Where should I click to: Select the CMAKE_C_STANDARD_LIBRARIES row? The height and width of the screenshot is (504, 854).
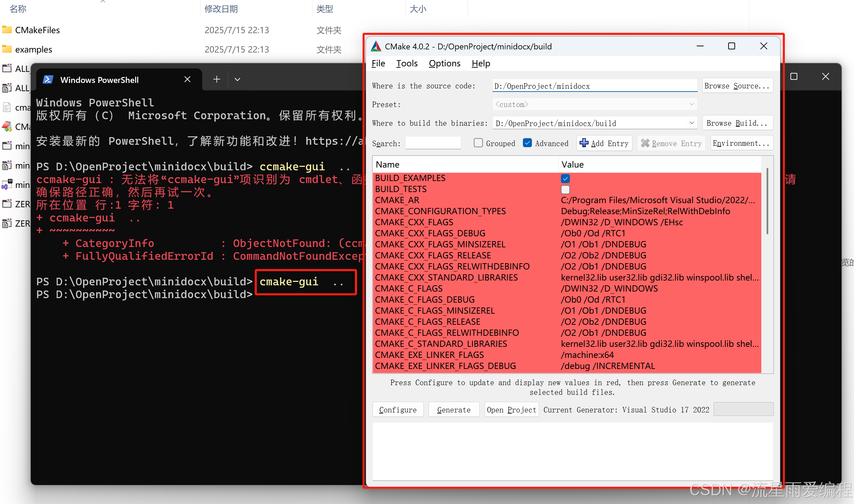[567, 344]
